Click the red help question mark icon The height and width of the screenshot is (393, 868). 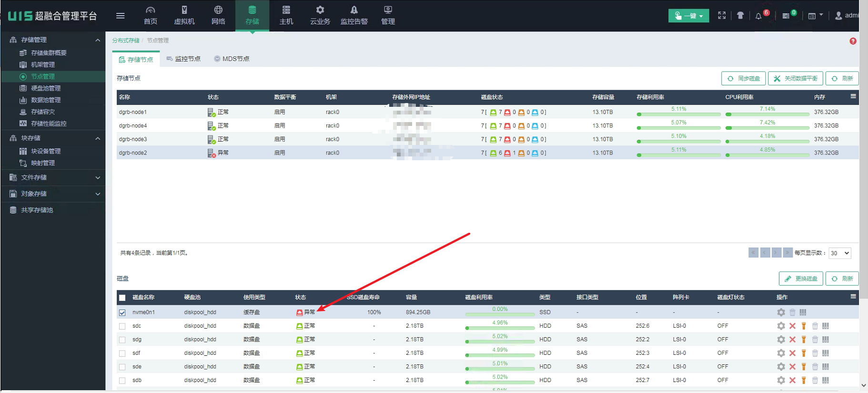(853, 41)
